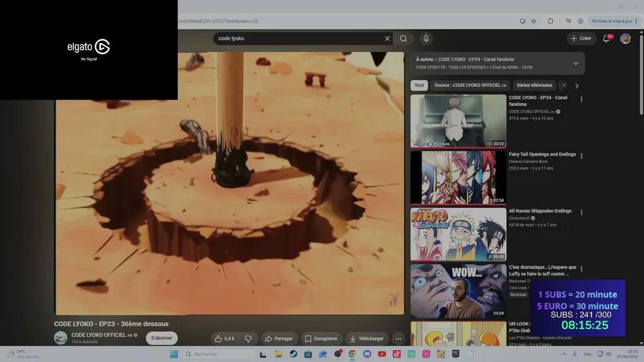Click the video player to pause
644x362 pixels.
point(229,184)
